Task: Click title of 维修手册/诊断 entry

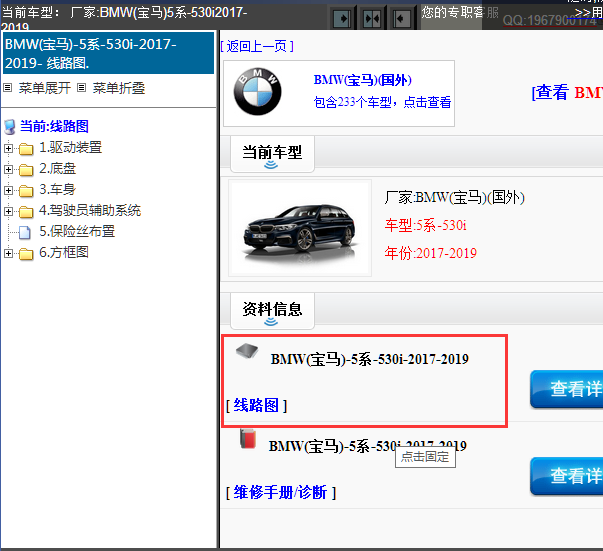Action: pyautogui.click(x=368, y=446)
